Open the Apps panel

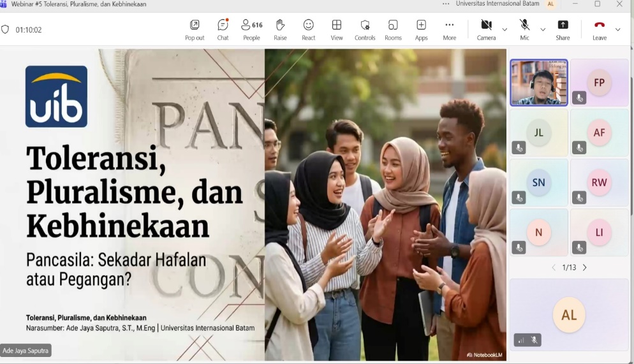(421, 29)
